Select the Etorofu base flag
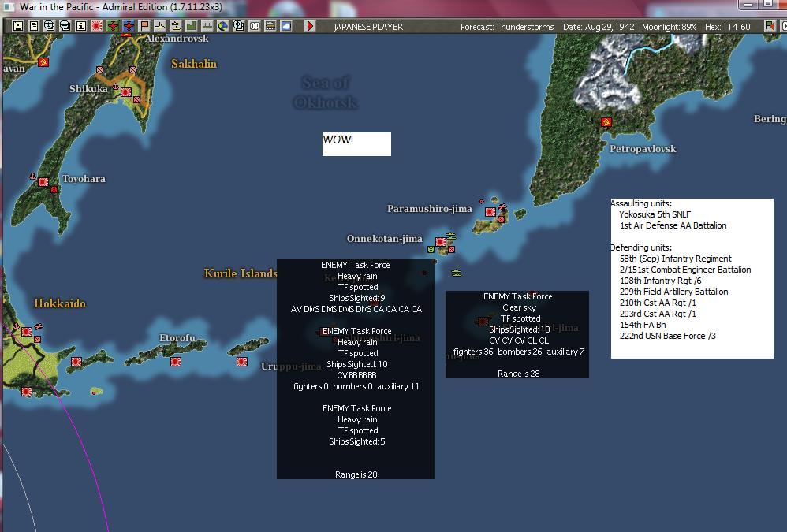 pos(176,361)
